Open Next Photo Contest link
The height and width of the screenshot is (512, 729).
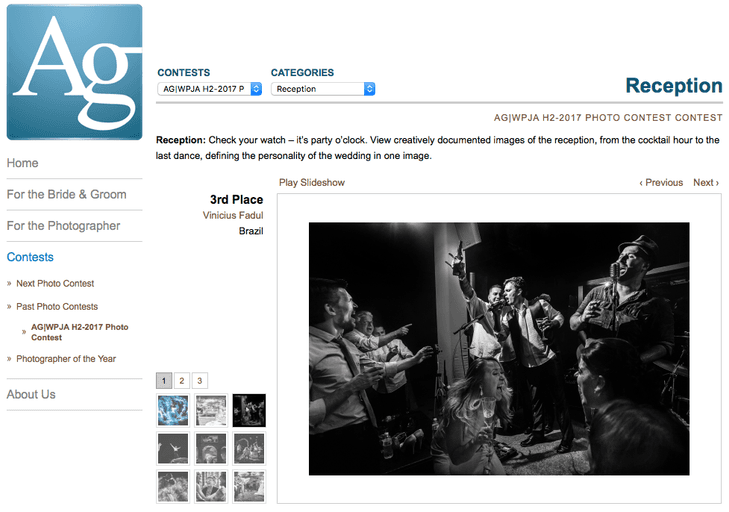(55, 284)
